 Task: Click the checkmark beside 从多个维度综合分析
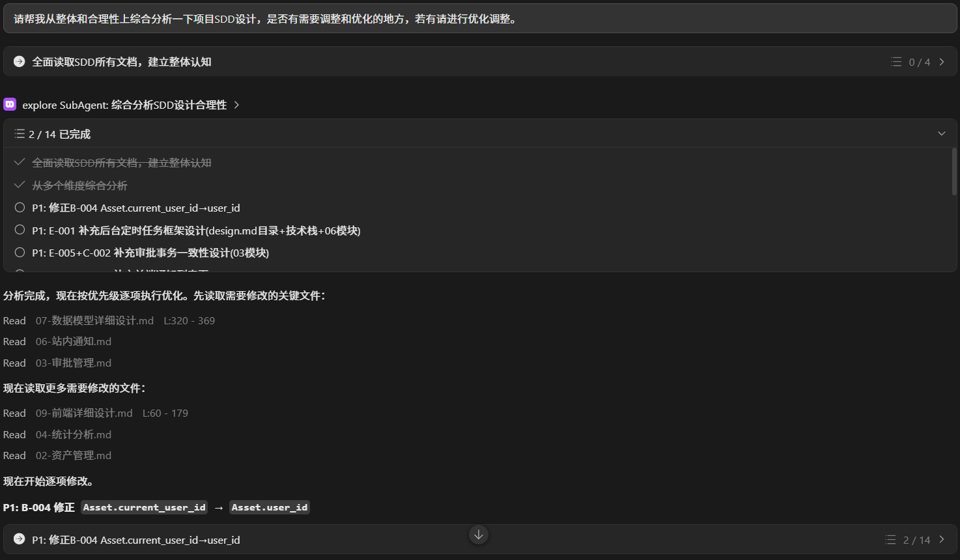[20, 185]
